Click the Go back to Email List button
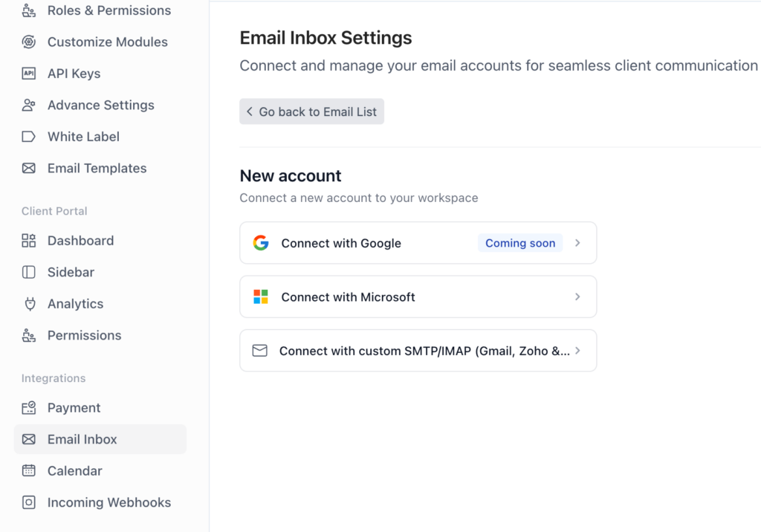 (x=311, y=111)
